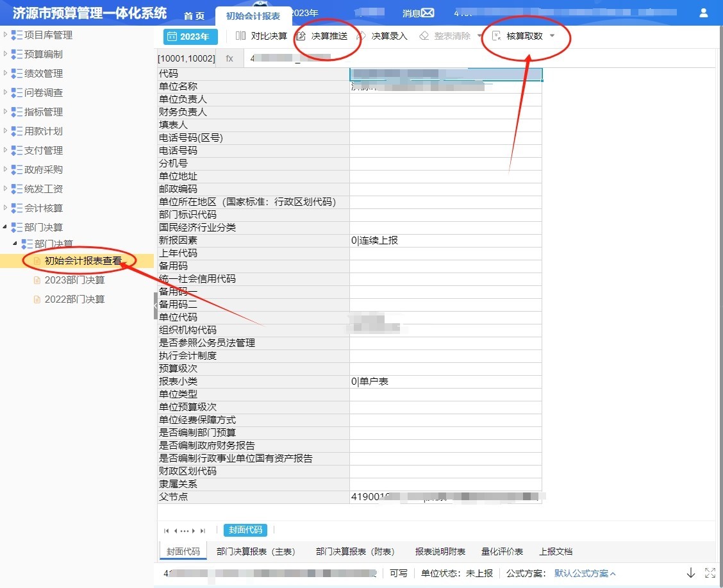Open the 默认公式方案 formula scheme dropdown
The height and width of the screenshot is (588, 723).
point(585,573)
